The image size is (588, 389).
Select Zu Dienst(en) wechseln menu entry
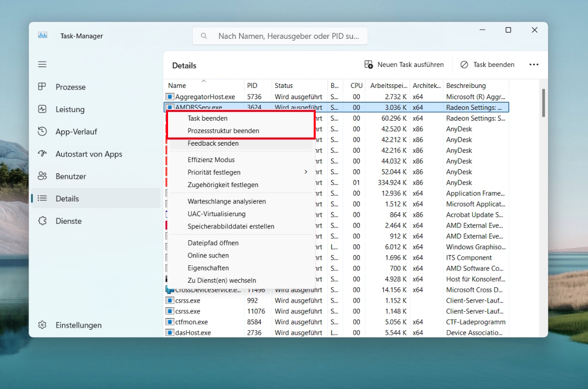click(241, 280)
